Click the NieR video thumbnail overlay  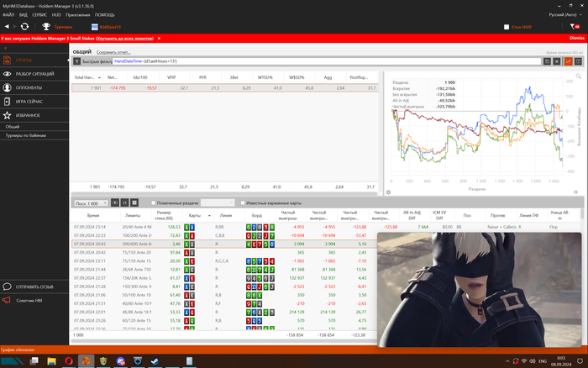(480, 290)
